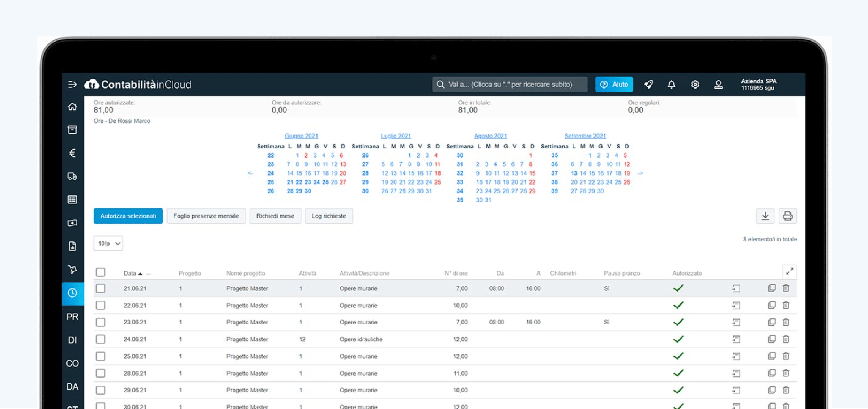Copy the 23.06.21 entry

point(772,322)
